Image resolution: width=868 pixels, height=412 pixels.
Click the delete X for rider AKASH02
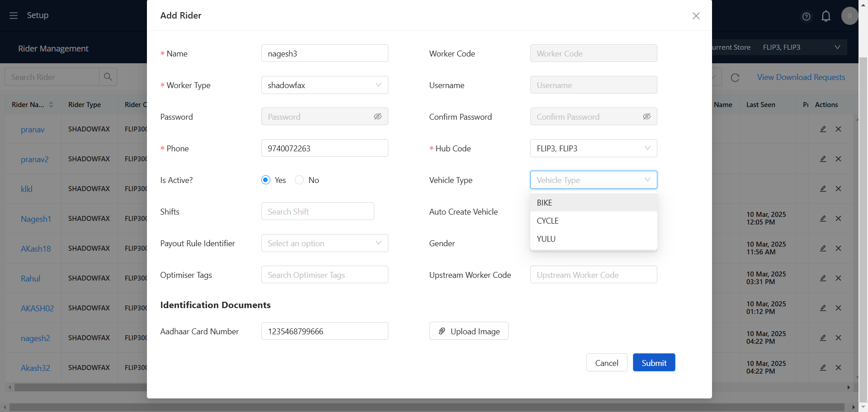pyautogui.click(x=838, y=308)
